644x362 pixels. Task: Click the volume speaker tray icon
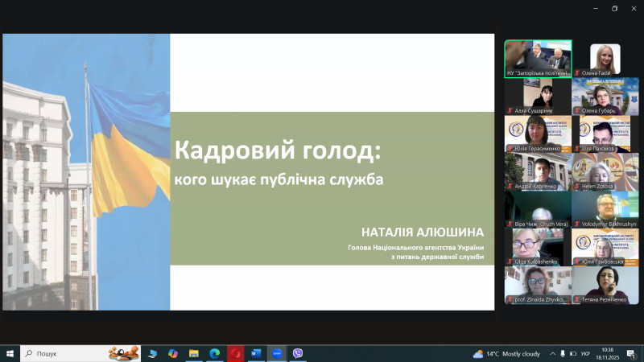coord(573,353)
